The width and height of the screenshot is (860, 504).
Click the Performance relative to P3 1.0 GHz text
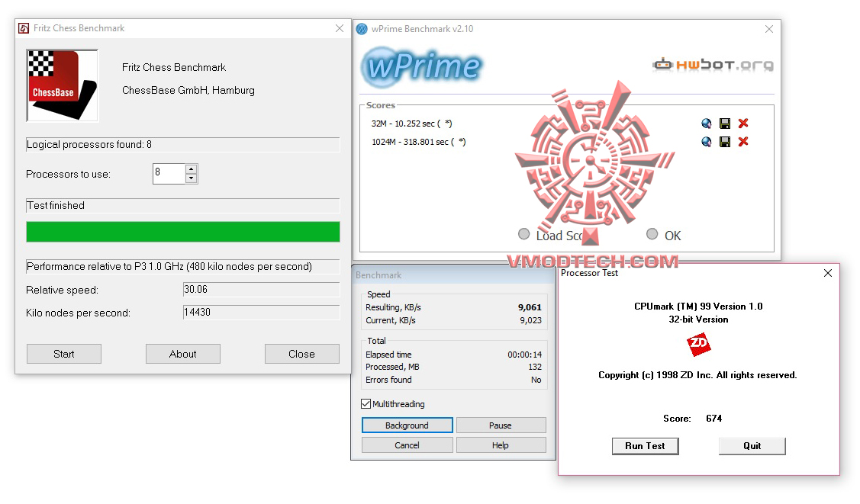(169, 266)
